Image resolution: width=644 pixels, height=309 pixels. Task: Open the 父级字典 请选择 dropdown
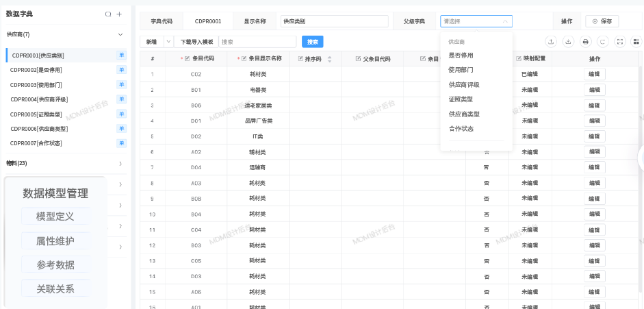point(476,21)
